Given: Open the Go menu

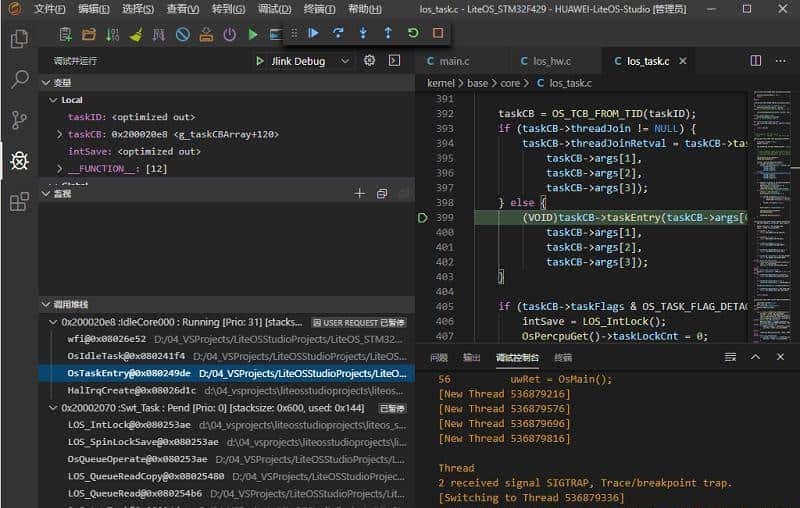Looking at the screenshot, I should tap(228, 9).
